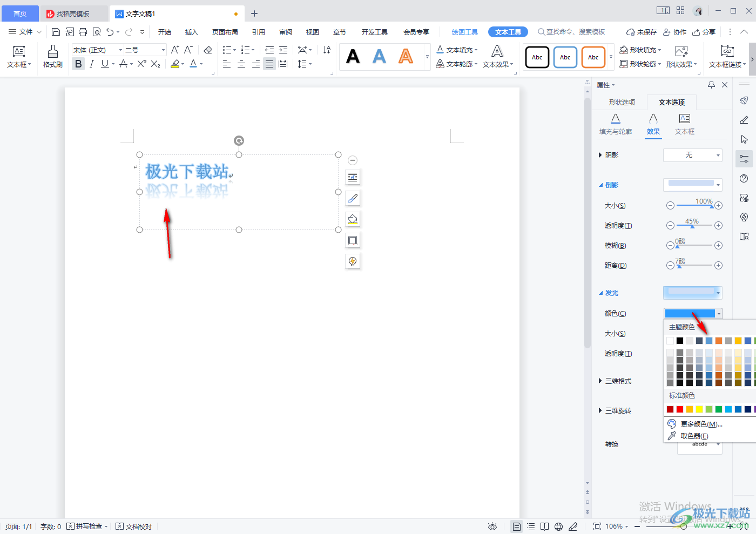The height and width of the screenshot is (534, 756).
Task: Open the font name dropdown
Action: (x=120, y=50)
